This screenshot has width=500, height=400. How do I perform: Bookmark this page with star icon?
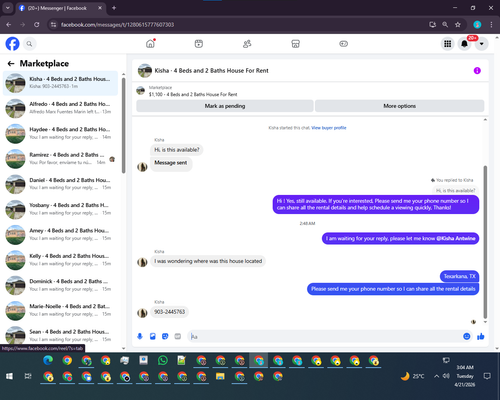[x=458, y=25]
